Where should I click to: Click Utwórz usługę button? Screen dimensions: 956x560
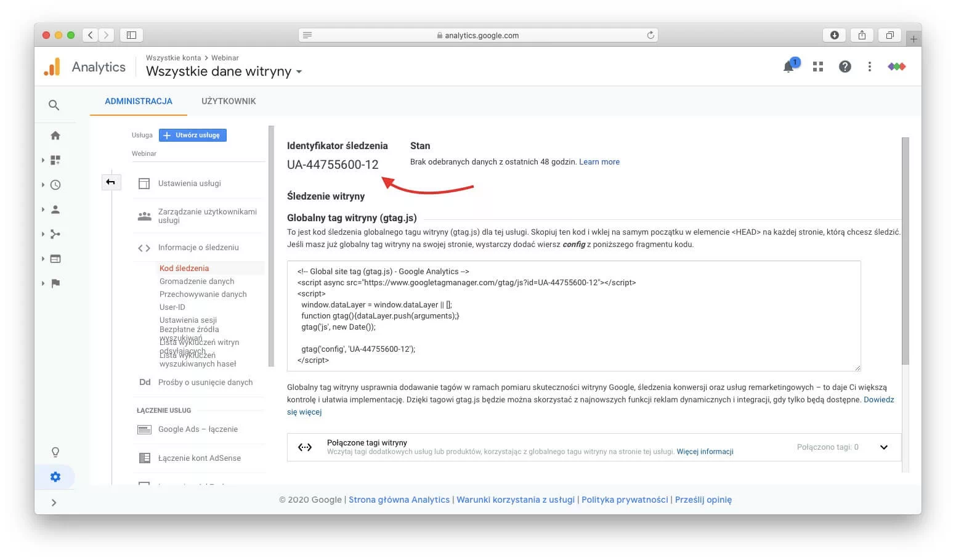pos(193,135)
